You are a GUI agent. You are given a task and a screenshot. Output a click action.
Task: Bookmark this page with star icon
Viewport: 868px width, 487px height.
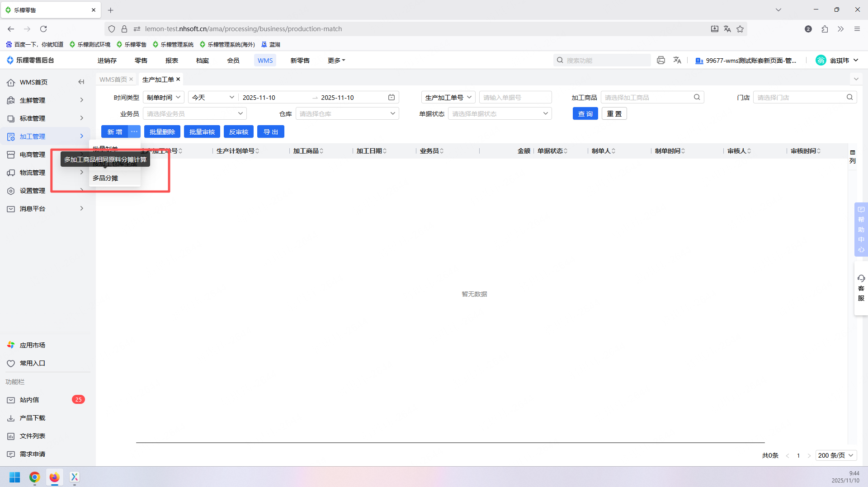pos(740,29)
